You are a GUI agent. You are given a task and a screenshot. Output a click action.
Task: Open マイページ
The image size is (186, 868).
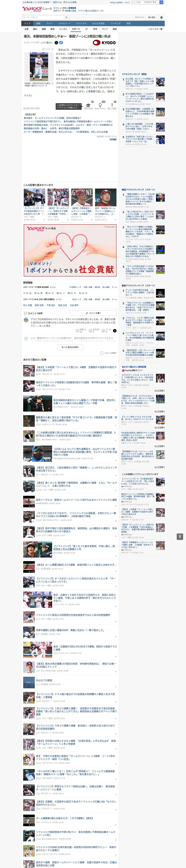coord(139,17)
